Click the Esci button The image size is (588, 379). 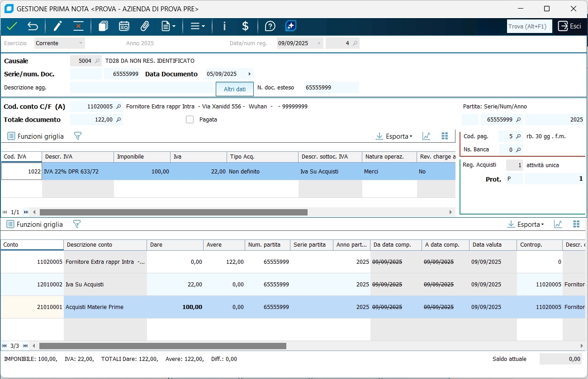tap(569, 26)
